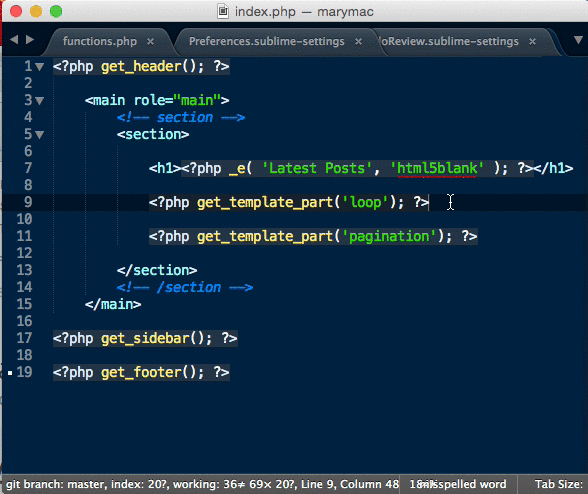Screen dimensions: 588x494
Task: Open the Tab Size setting in status bar
Action: point(559,484)
